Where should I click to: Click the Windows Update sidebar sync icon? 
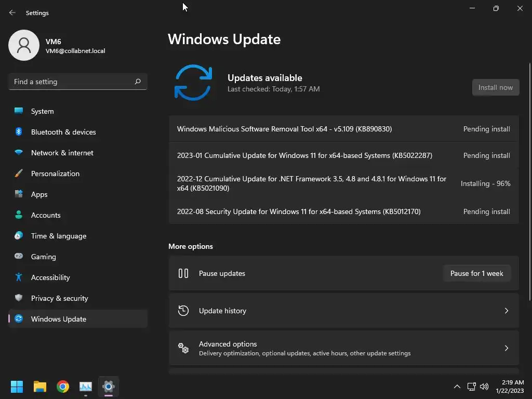(x=19, y=318)
